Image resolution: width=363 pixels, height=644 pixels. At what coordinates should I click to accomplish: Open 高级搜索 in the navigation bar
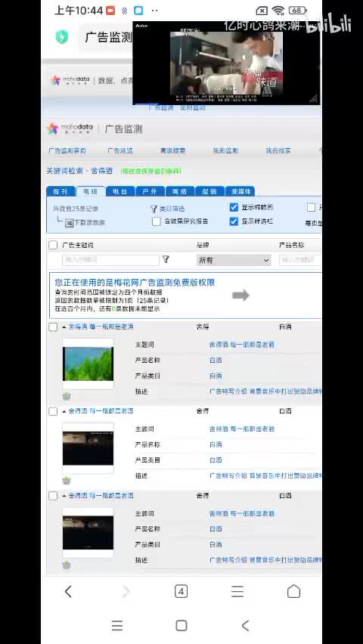tap(172, 150)
